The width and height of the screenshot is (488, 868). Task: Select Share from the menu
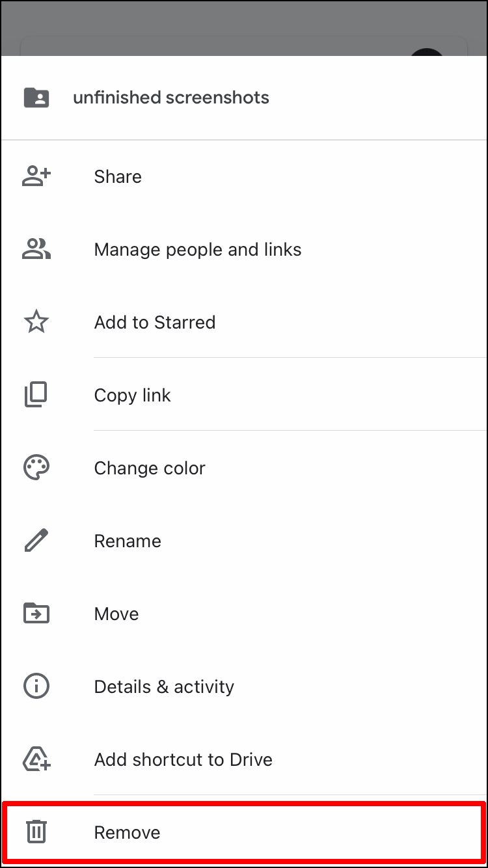coord(118,176)
